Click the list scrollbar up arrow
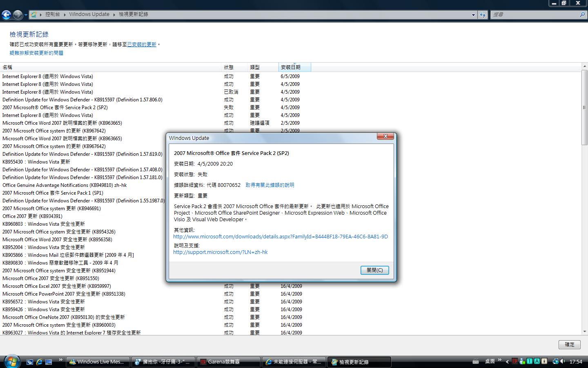 tap(585, 66)
